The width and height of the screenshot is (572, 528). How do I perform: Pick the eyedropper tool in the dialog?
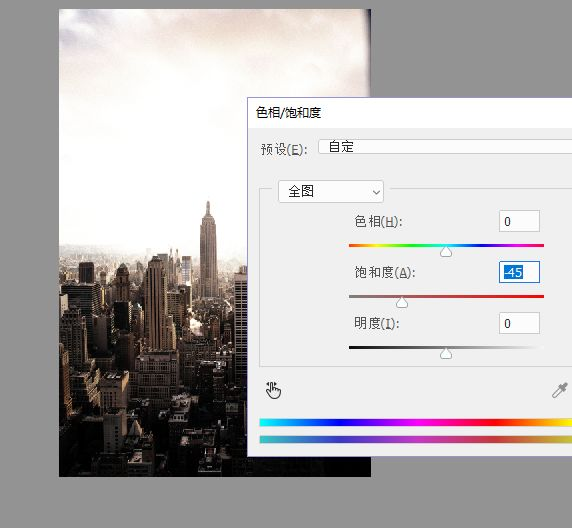point(560,390)
